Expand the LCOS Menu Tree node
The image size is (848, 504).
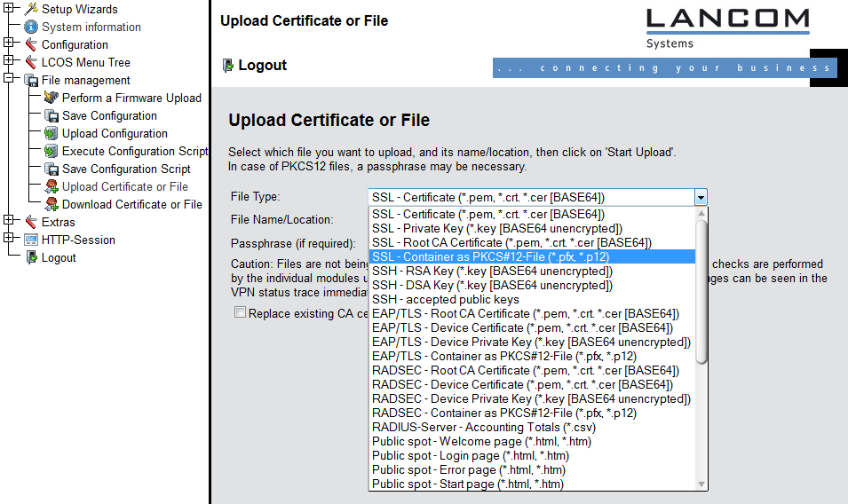click(9, 62)
